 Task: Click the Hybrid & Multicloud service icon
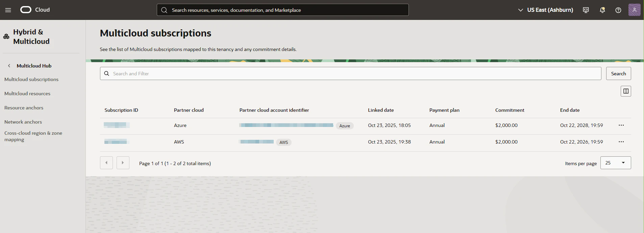tap(6, 36)
